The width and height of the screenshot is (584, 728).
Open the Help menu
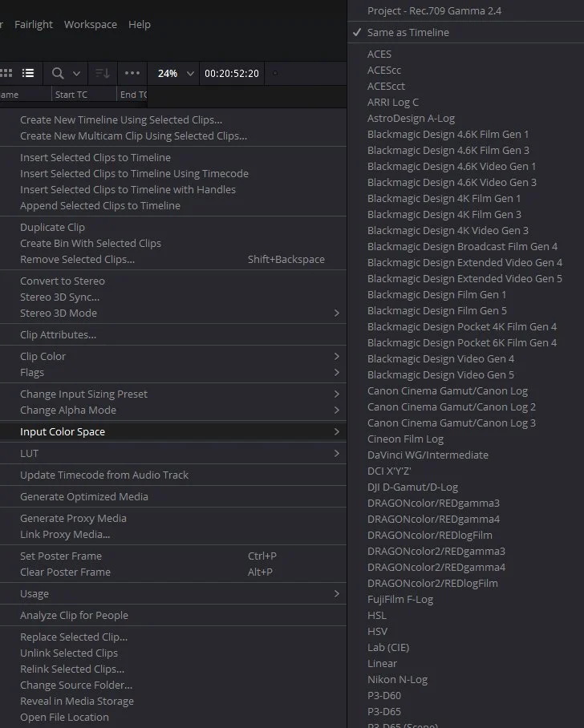[140, 24]
